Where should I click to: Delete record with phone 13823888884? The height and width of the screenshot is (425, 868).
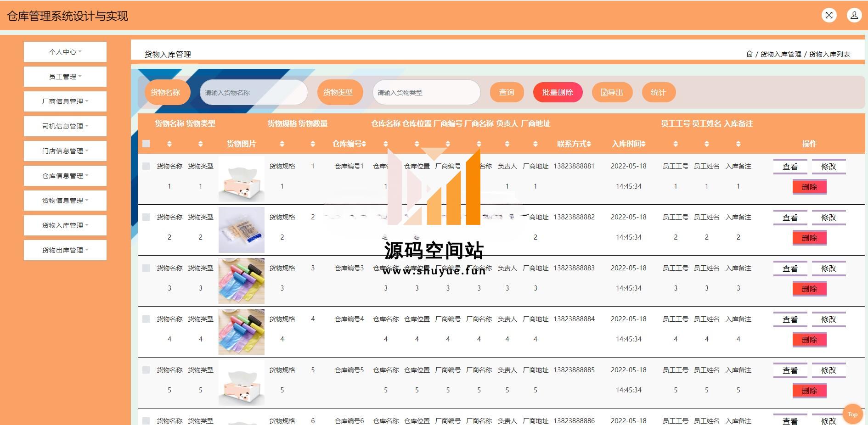[x=809, y=340]
